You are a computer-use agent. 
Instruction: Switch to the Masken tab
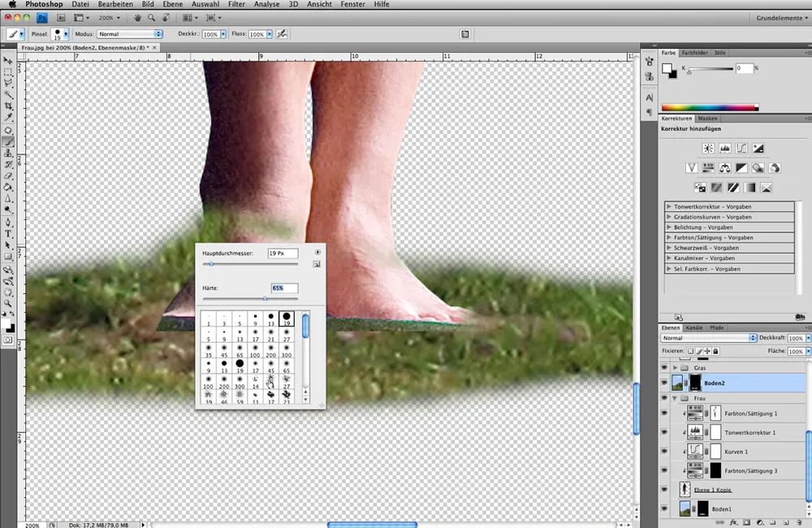708,118
